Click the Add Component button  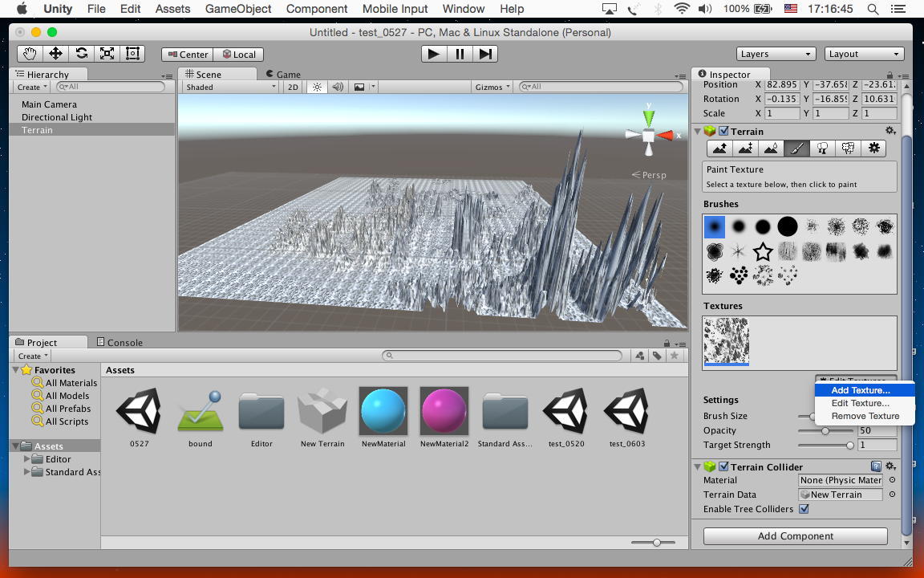(795, 536)
